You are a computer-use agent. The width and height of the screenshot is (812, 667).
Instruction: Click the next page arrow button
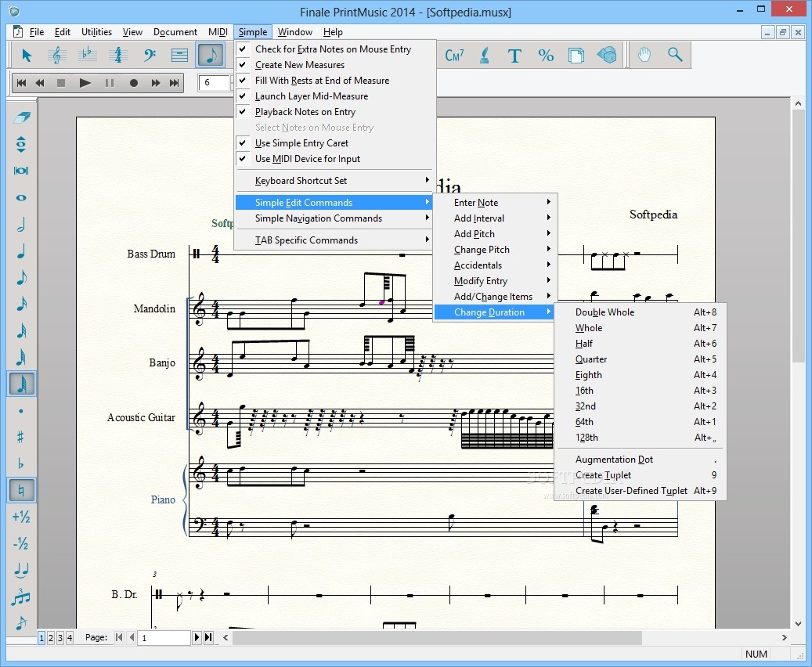click(x=197, y=637)
